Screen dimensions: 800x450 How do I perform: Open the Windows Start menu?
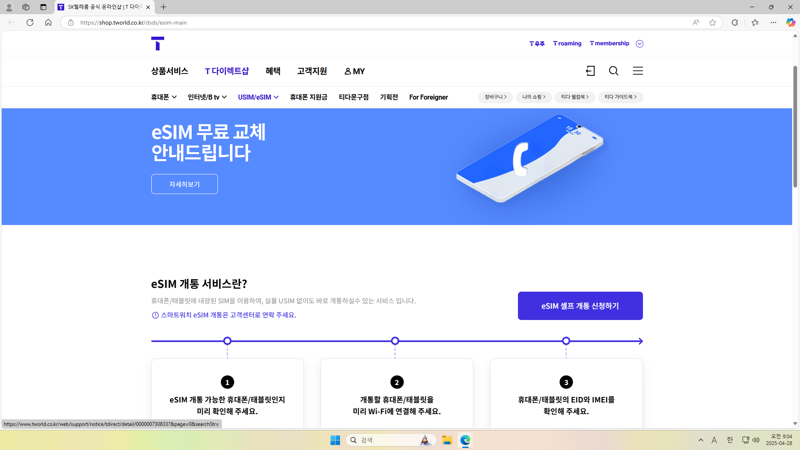335,440
